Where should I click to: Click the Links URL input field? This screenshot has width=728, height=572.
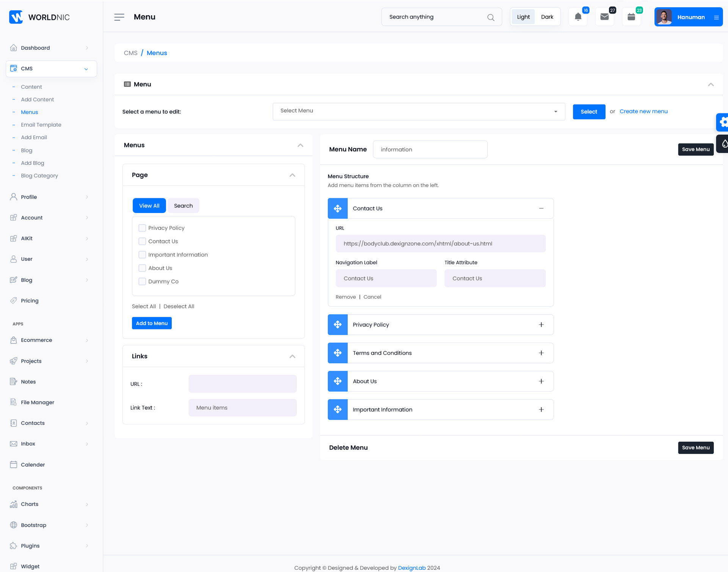click(242, 384)
